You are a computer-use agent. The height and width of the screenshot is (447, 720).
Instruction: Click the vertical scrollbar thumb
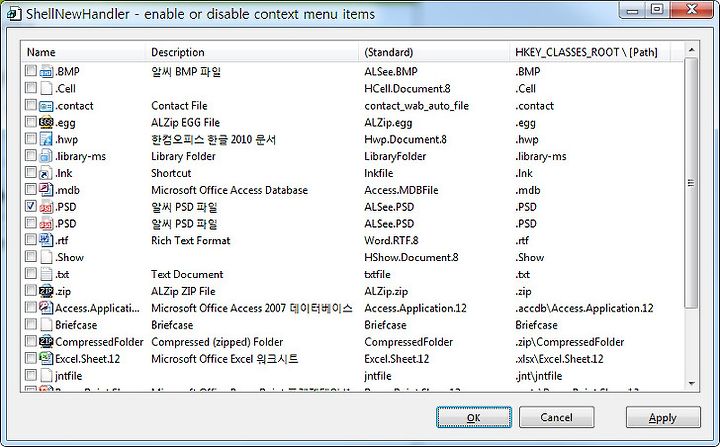(x=691, y=182)
